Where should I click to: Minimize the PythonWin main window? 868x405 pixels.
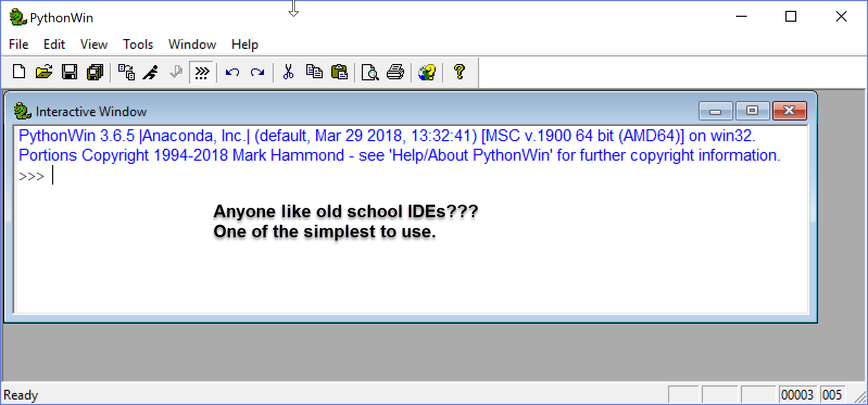click(x=741, y=17)
